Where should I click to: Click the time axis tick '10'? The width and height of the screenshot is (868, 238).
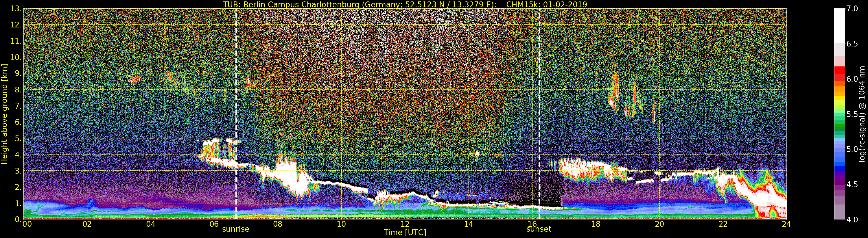(x=341, y=224)
